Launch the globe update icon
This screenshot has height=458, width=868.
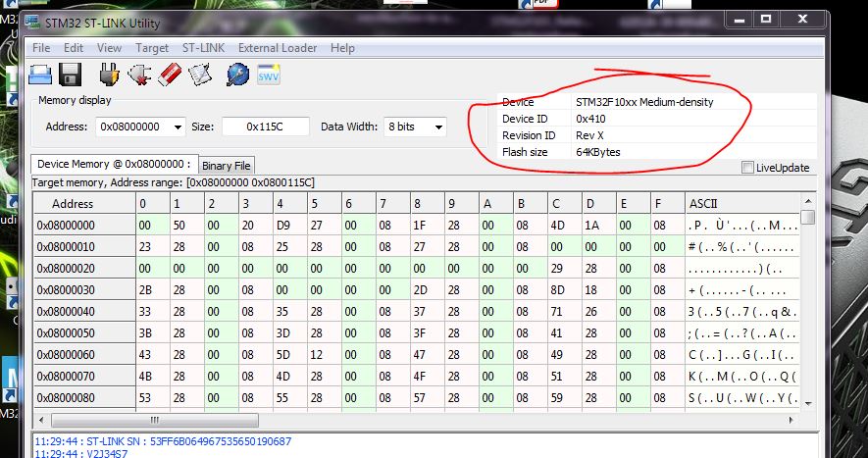[x=238, y=75]
